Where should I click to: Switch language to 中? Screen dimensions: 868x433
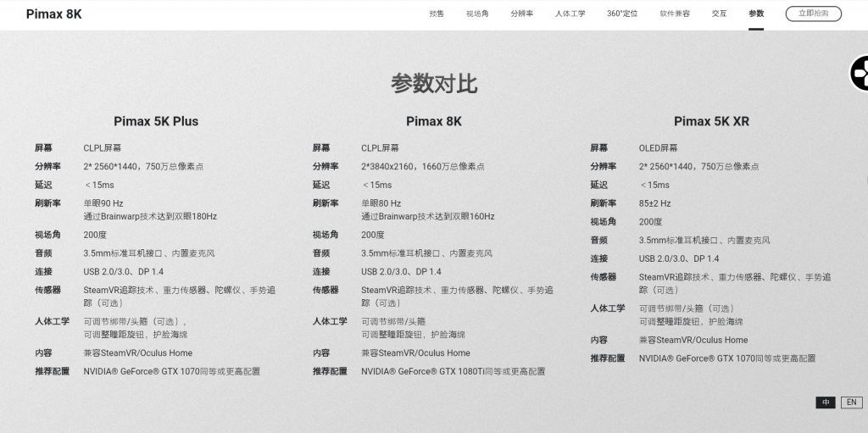coord(826,402)
